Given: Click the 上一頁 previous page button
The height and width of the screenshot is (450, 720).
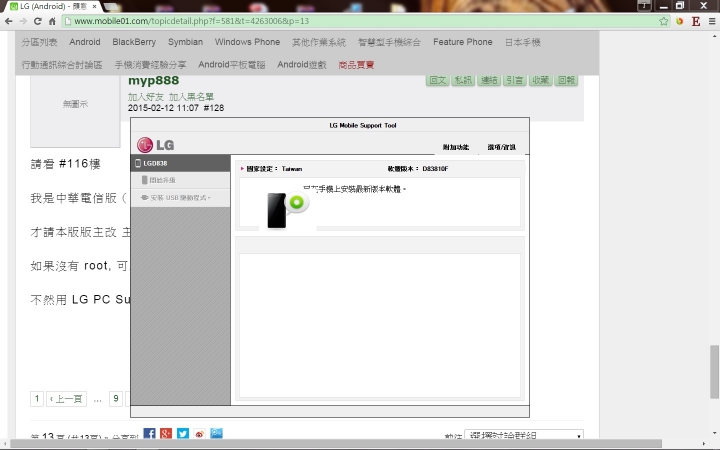Looking at the screenshot, I should pyautogui.click(x=67, y=399).
